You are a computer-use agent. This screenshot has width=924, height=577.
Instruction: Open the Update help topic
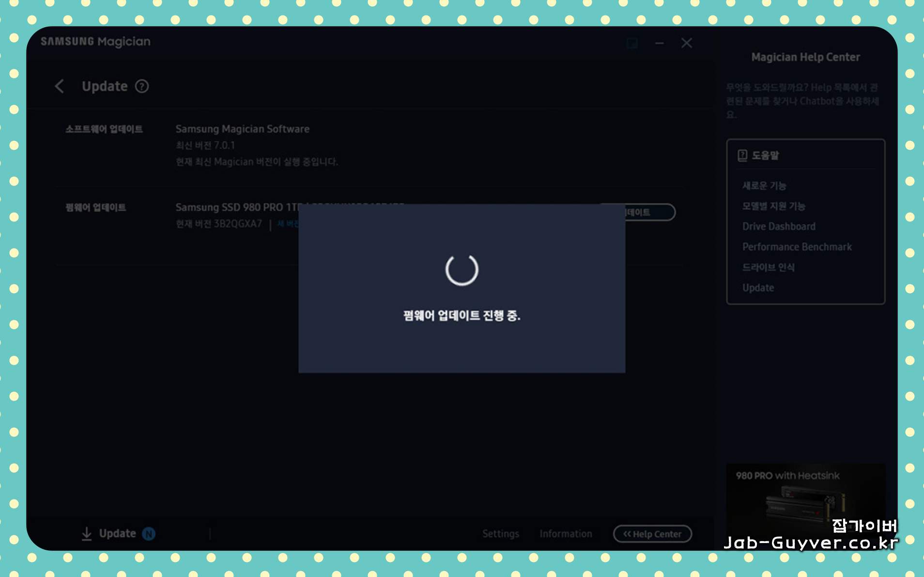[758, 288]
